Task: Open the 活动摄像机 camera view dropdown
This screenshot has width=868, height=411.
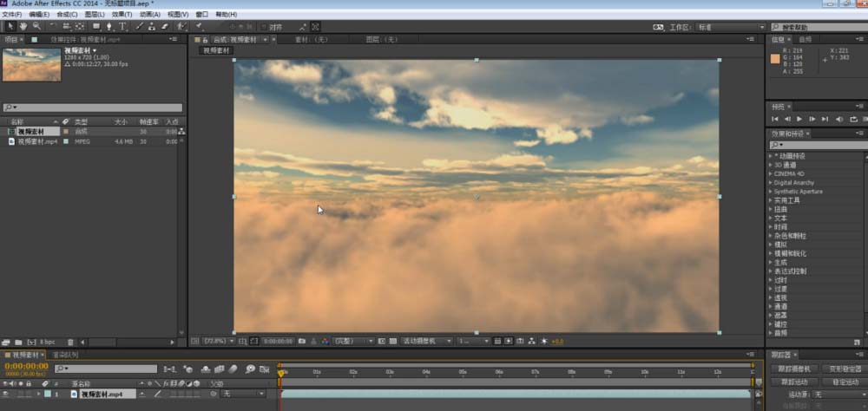Action: coord(426,342)
